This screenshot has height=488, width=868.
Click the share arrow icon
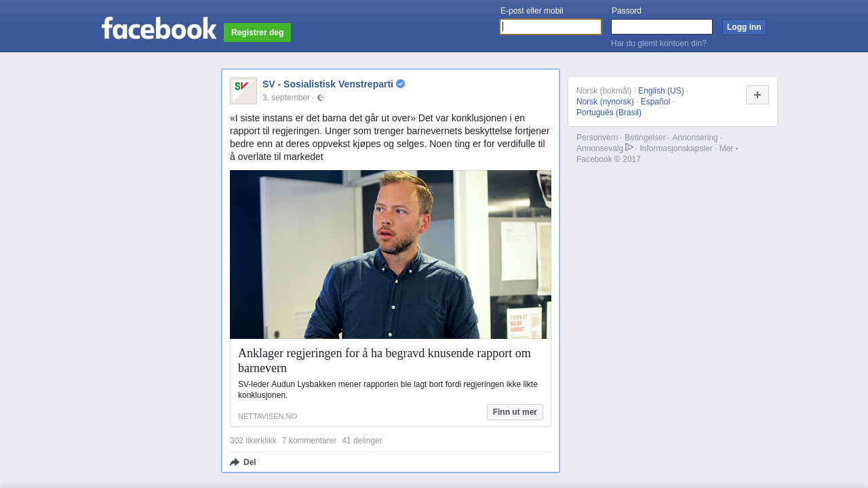[235, 462]
